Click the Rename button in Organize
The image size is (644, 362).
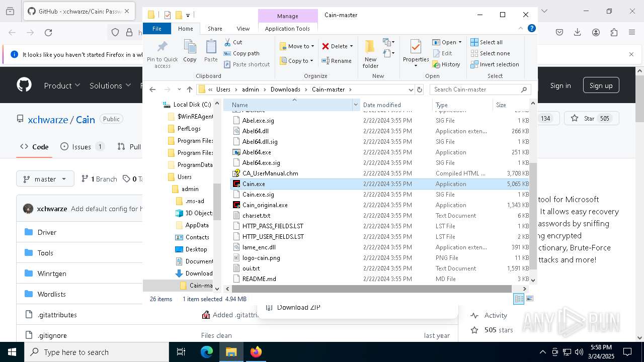(x=337, y=61)
